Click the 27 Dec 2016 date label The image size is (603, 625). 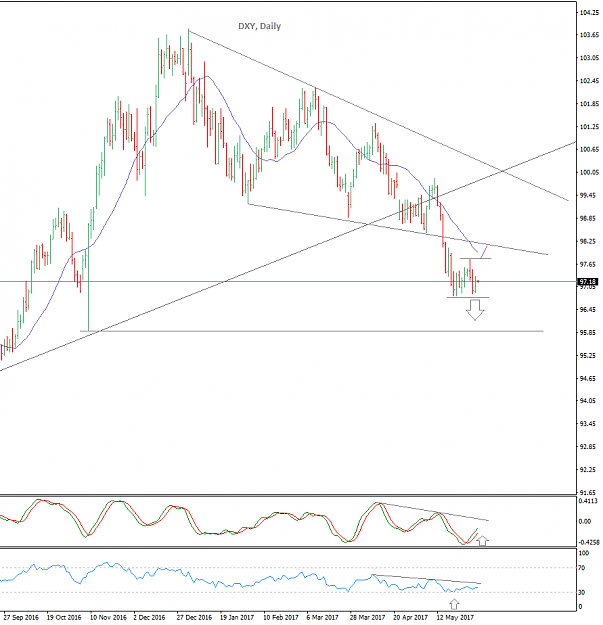click(x=194, y=617)
